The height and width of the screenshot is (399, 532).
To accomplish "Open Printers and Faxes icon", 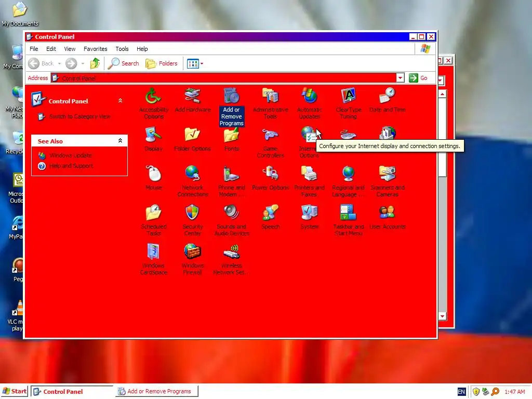I will click(310, 174).
